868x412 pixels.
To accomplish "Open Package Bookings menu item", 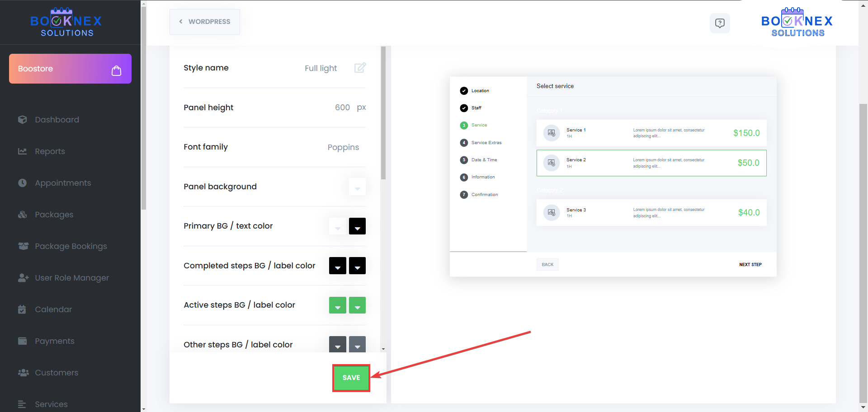I will click(x=71, y=246).
